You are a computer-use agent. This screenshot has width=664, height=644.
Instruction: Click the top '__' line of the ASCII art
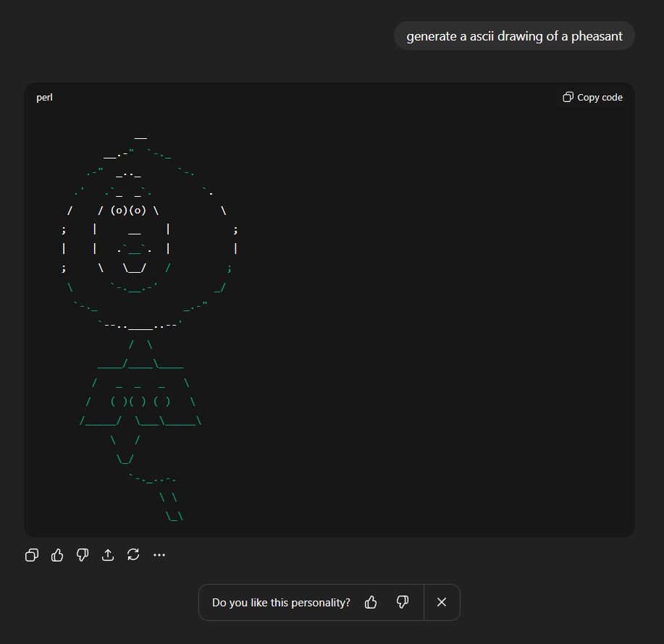coord(140,135)
